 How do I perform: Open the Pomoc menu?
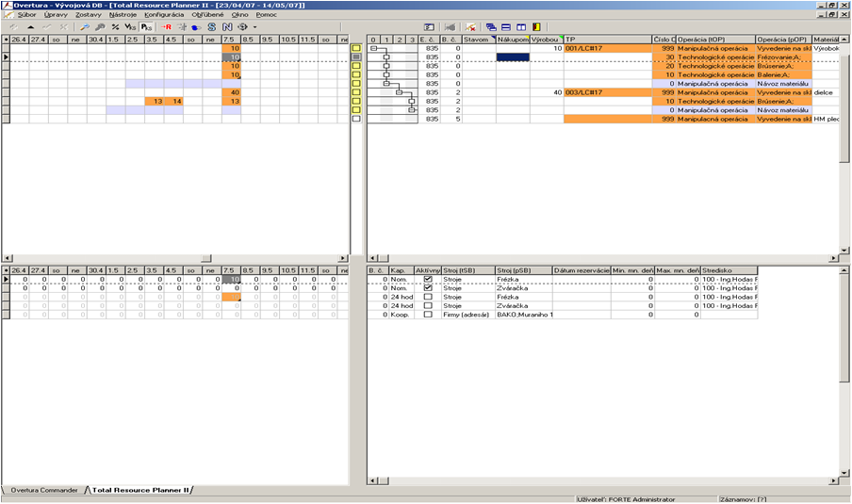click(266, 15)
